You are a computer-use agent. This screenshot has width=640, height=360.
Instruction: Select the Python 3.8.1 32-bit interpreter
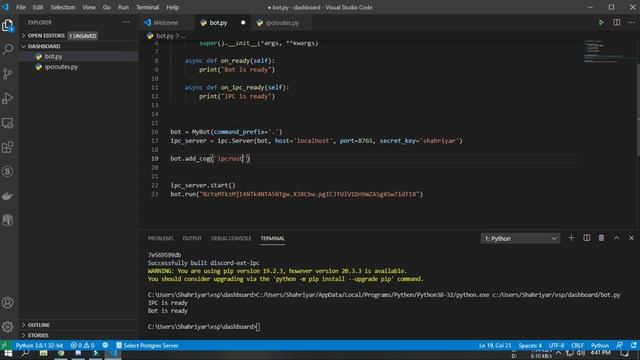click(39, 345)
